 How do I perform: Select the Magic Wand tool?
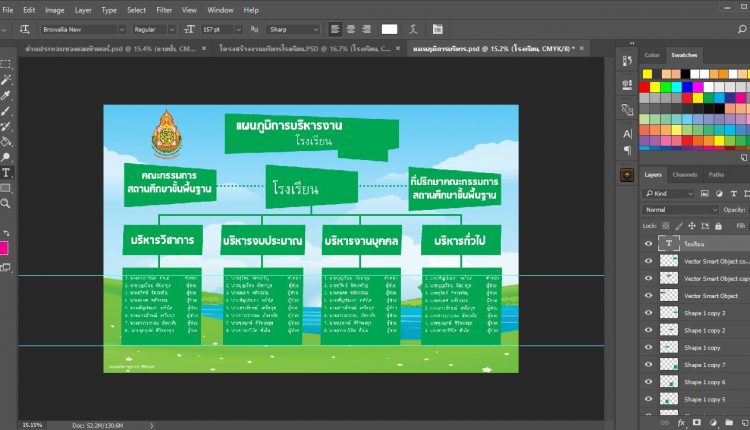pos(6,80)
